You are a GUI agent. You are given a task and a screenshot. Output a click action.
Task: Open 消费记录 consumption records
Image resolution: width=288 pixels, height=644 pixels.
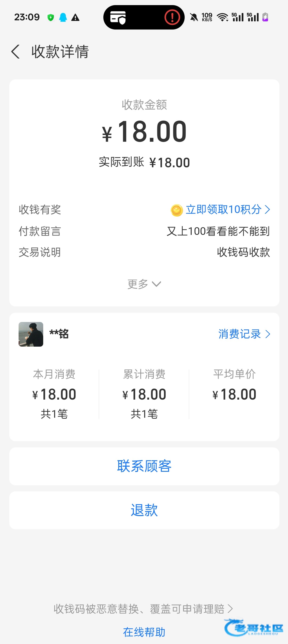(244, 334)
